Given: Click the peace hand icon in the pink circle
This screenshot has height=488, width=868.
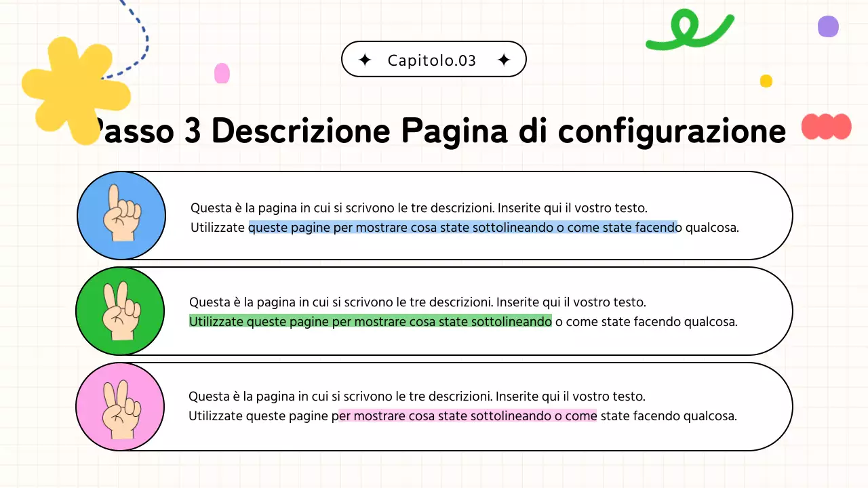Looking at the screenshot, I should [x=120, y=407].
